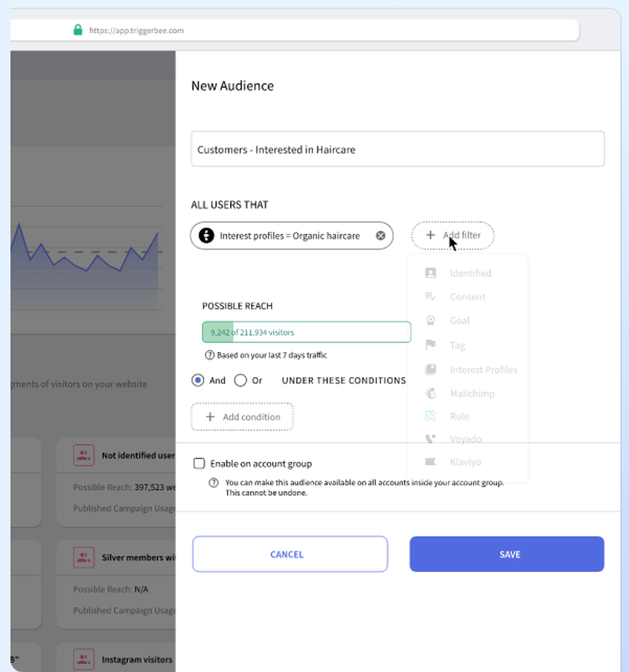Click the lock icon in the address bar
The image size is (629, 672).
(x=78, y=29)
